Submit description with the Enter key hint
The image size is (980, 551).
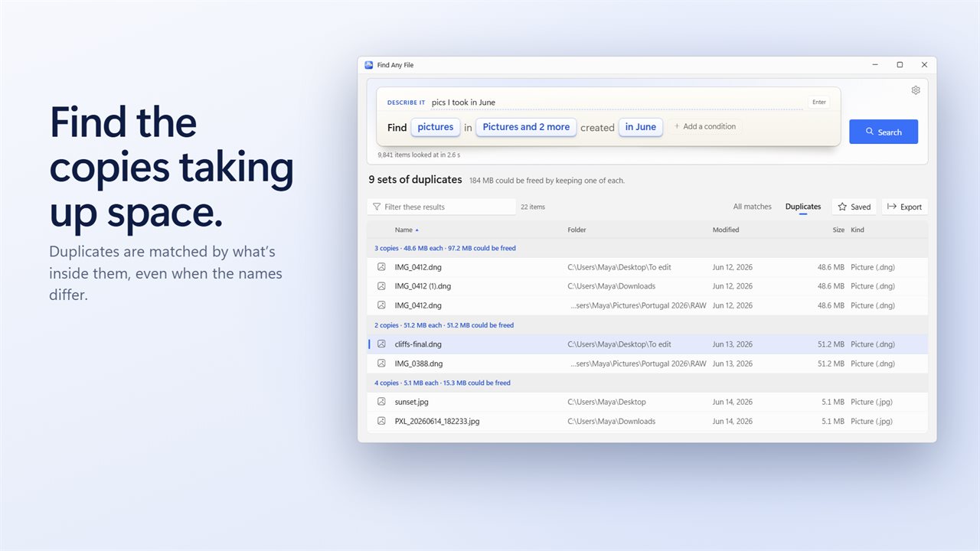(819, 102)
